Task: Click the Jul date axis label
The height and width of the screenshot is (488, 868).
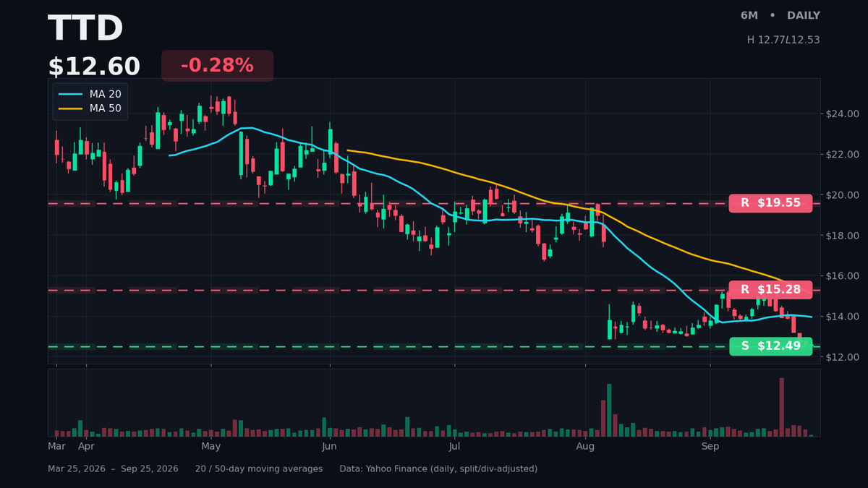Action: [x=454, y=447]
